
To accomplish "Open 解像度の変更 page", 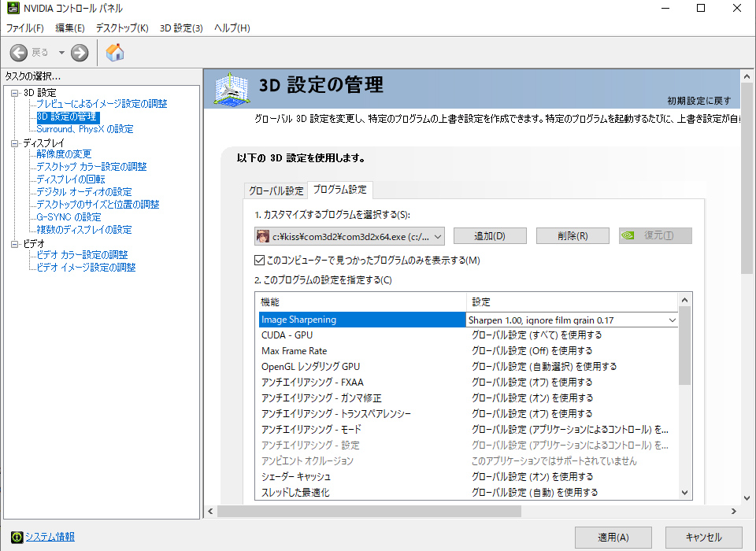I will [x=64, y=153].
